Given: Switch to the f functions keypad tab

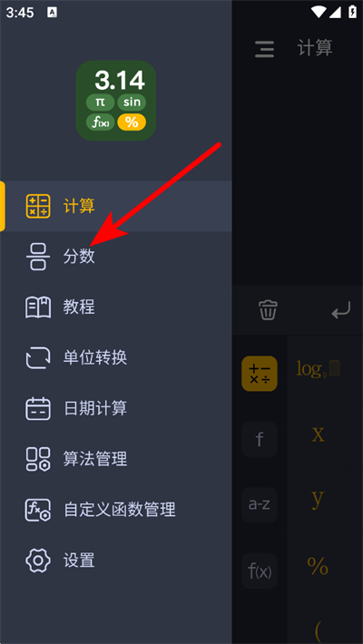Looking at the screenshot, I should pyautogui.click(x=260, y=439).
